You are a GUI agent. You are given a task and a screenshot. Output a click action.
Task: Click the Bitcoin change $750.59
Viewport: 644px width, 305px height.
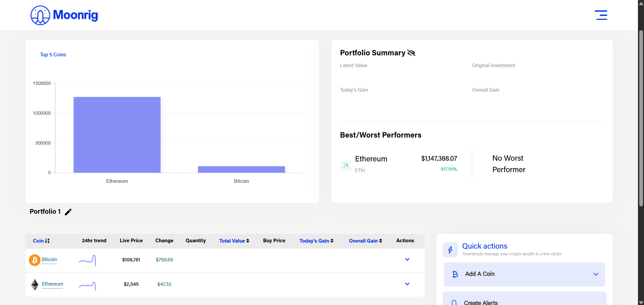click(x=164, y=260)
